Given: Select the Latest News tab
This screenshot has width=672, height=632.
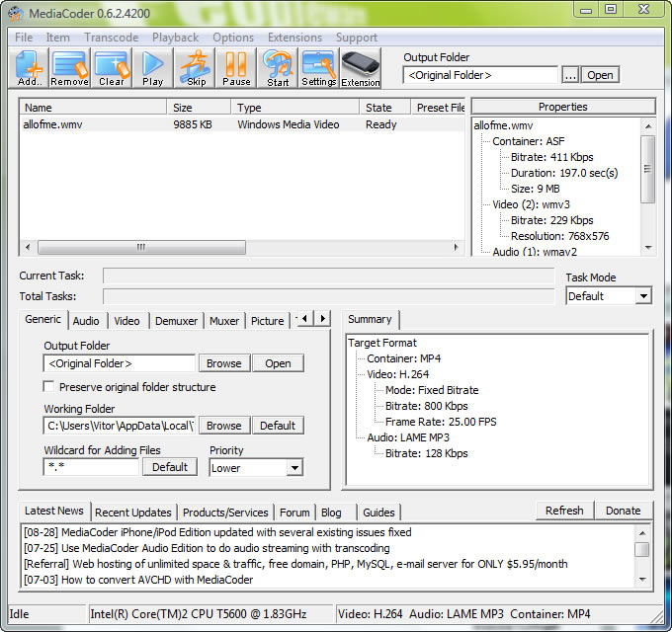Looking at the screenshot, I should [x=54, y=511].
